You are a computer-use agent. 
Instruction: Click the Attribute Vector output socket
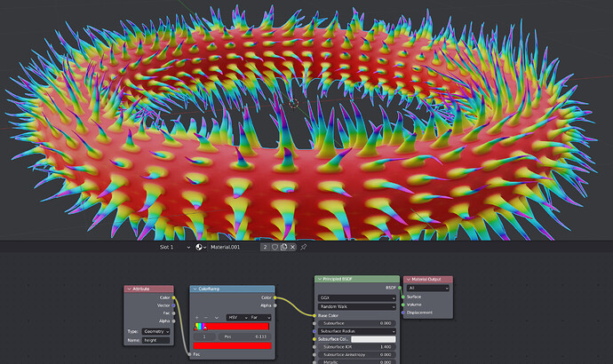pos(174,305)
